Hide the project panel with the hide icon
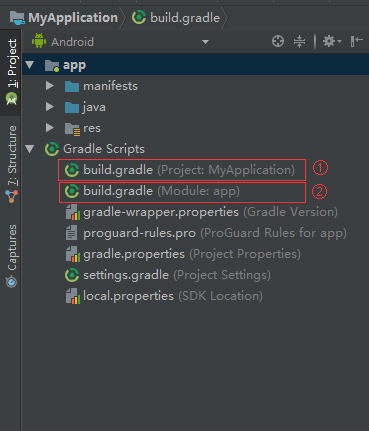369x431 pixels. pyautogui.click(x=356, y=41)
